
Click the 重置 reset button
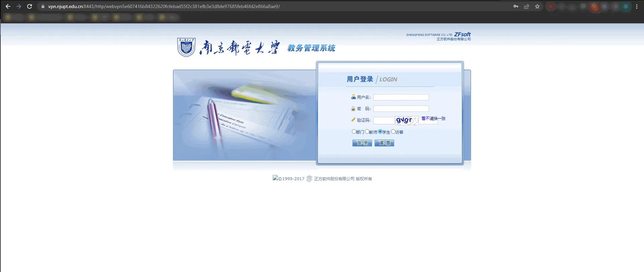coord(384,143)
